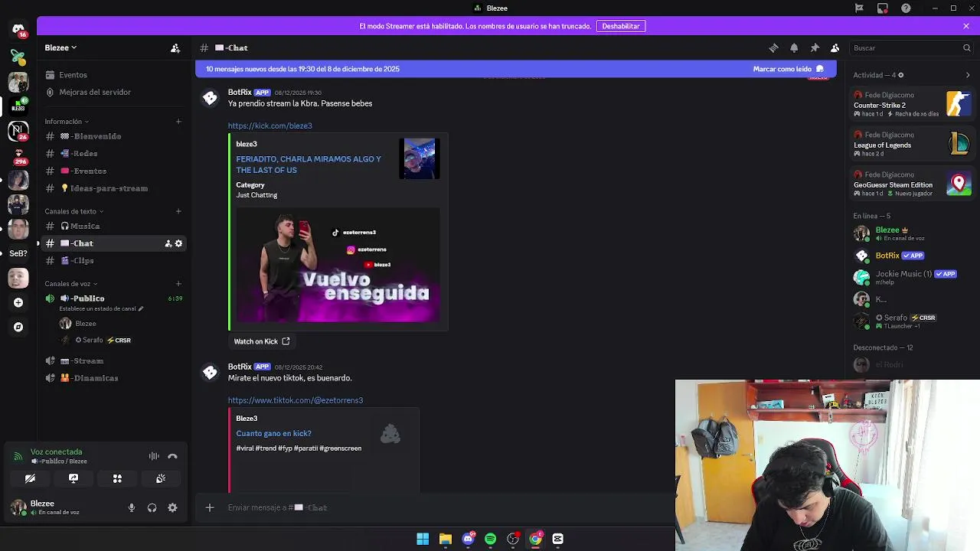Collapse the En línea member group
980x551 pixels.
point(872,216)
